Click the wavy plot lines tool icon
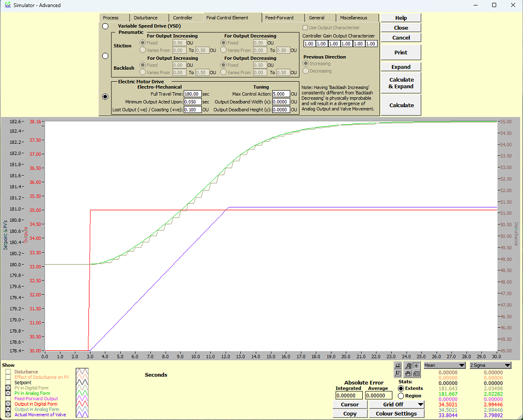 416,373
